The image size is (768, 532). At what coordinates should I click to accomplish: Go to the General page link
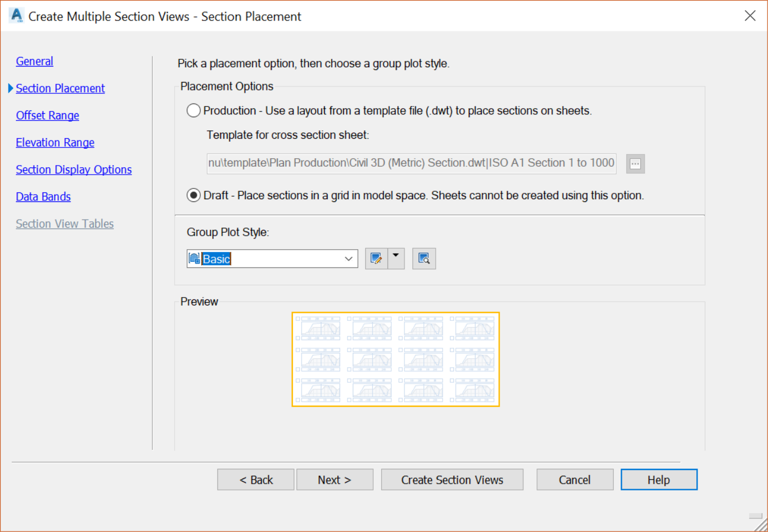click(35, 61)
